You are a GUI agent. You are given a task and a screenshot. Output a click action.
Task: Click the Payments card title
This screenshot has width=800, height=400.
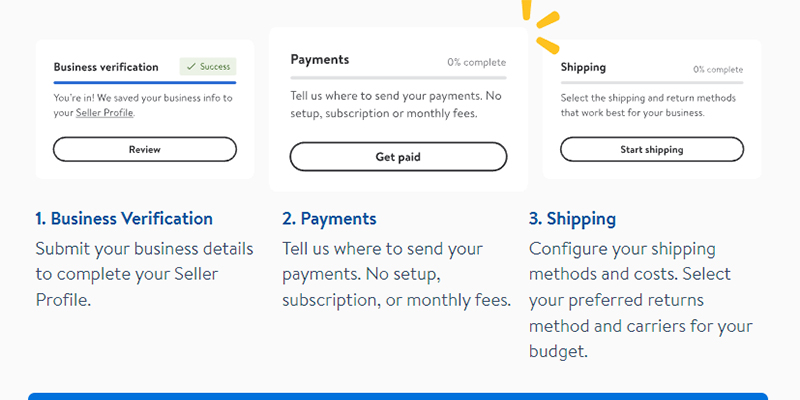[x=320, y=59]
